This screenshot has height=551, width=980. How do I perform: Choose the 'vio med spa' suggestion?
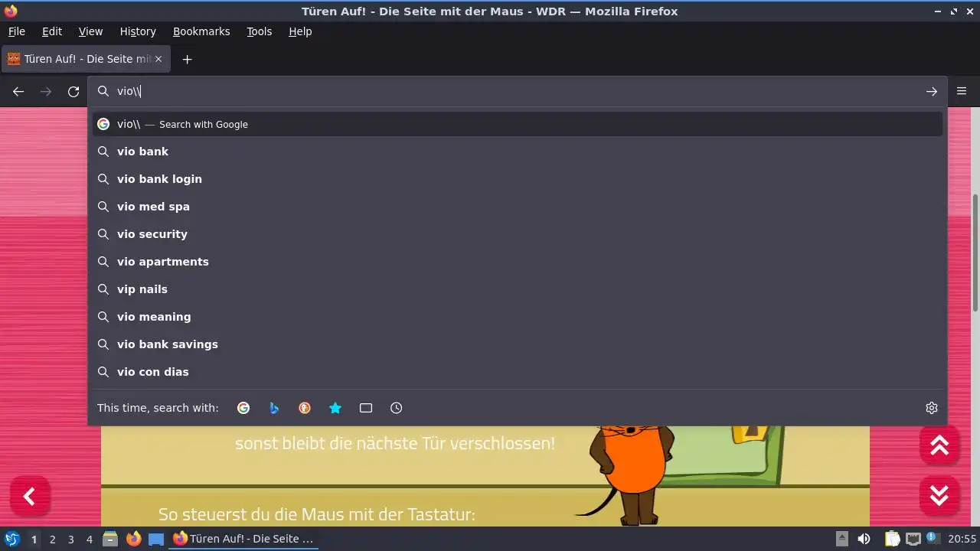[518, 207]
